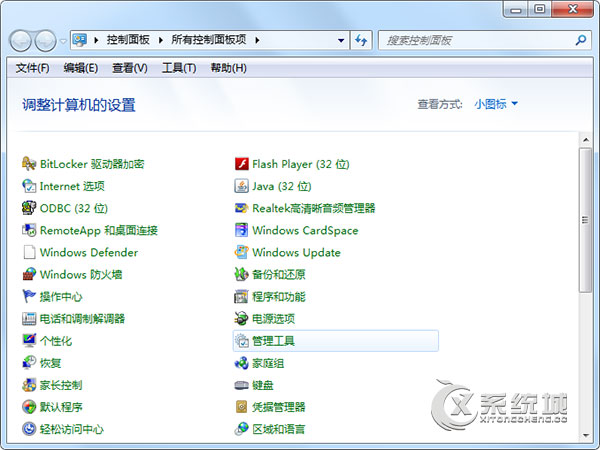Image resolution: width=600 pixels, height=450 pixels.
Task: Click the 轻松访问中心 icon
Action: coord(29,429)
